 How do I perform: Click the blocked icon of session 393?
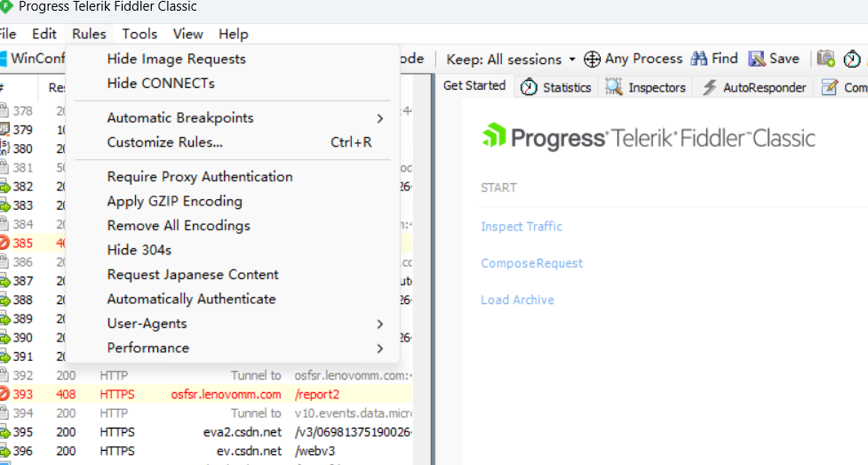click(4, 394)
